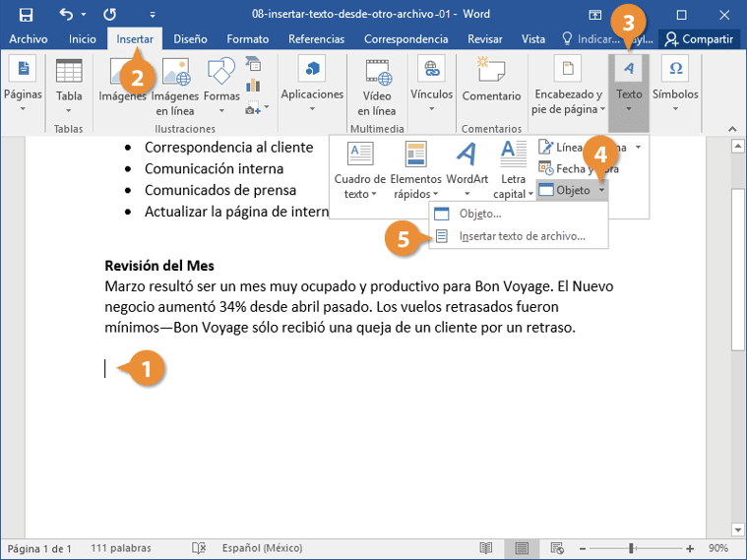Open the proofing errors icon in status bar
The image size is (747, 560).
tap(199, 548)
